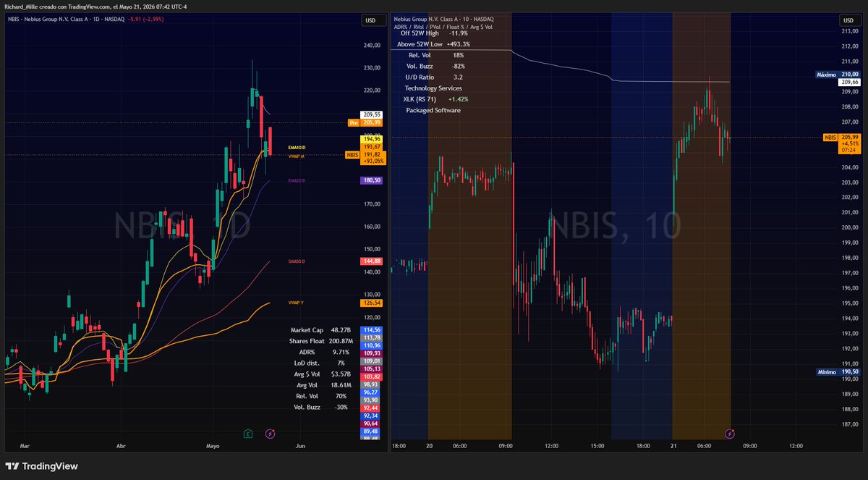Select the VWAP Y indicator label
This screenshot has width=868, height=480.
[x=296, y=303]
